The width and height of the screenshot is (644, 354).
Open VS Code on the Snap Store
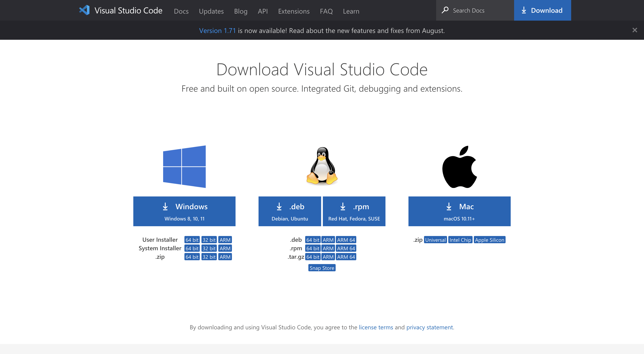click(322, 268)
